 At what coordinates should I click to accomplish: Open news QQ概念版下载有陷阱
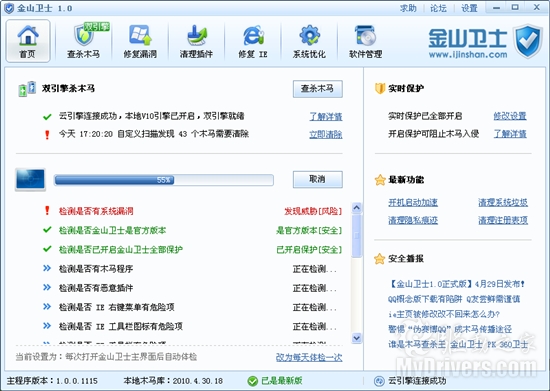[454, 299]
